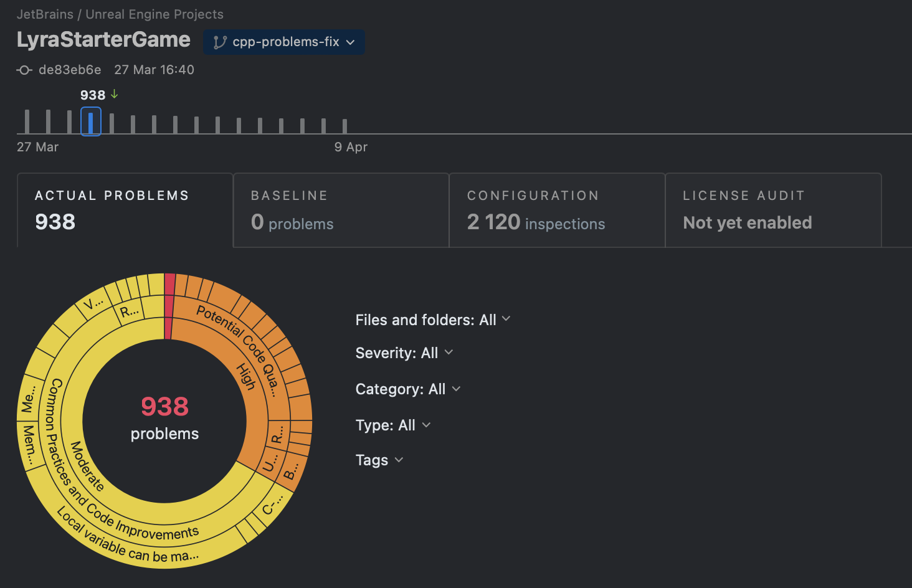The image size is (912, 588).
Task: Open the Configuration tab with 2 120 inspections
Action: coord(558,211)
